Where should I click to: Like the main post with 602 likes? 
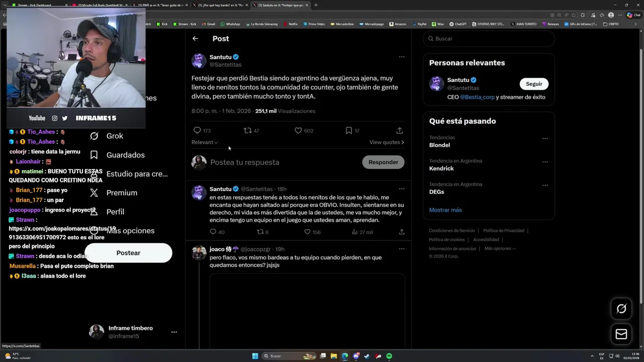(298, 130)
